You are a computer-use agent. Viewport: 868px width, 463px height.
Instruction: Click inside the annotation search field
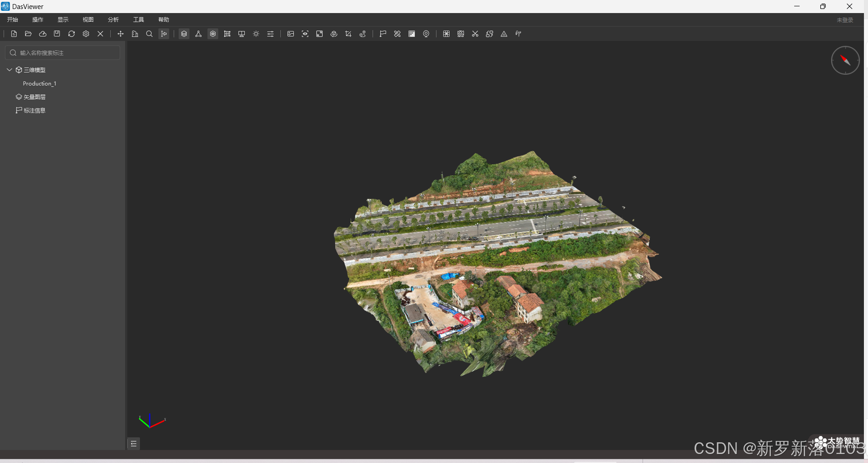tap(62, 53)
